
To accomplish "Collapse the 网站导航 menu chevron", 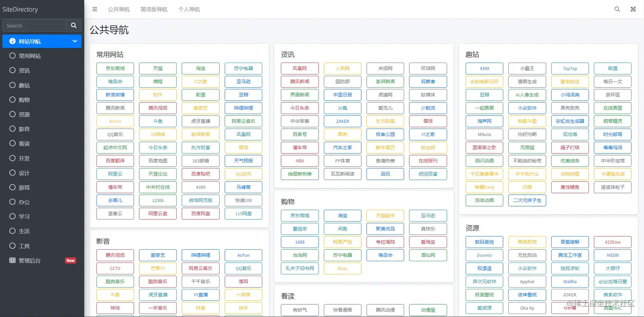I will (x=75, y=41).
